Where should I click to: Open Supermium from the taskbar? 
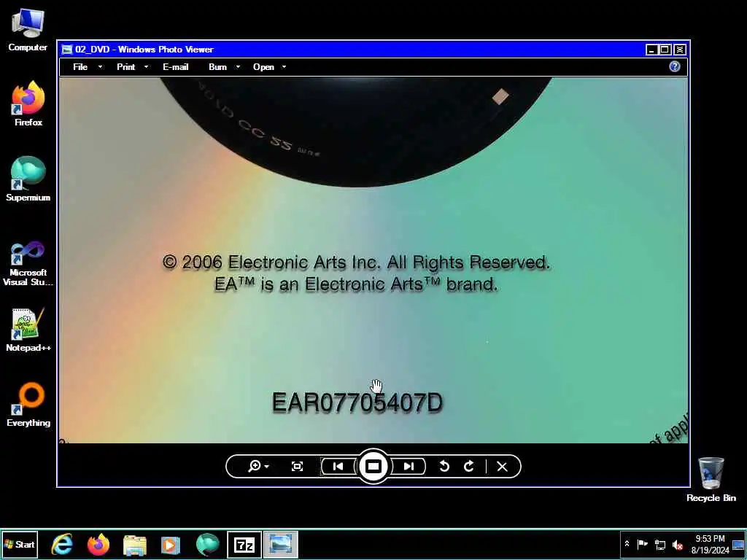[208, 545]
